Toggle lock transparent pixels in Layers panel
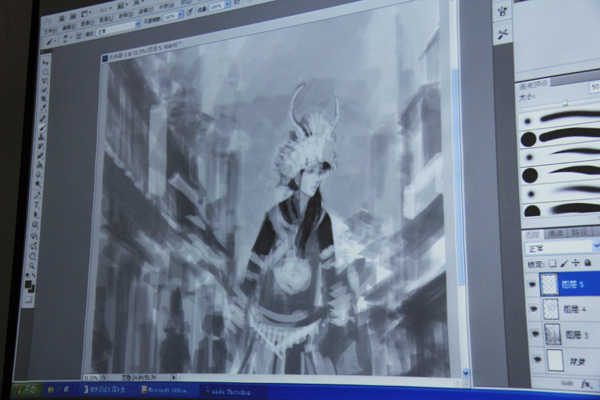The image size is (600, 400). 553,263
